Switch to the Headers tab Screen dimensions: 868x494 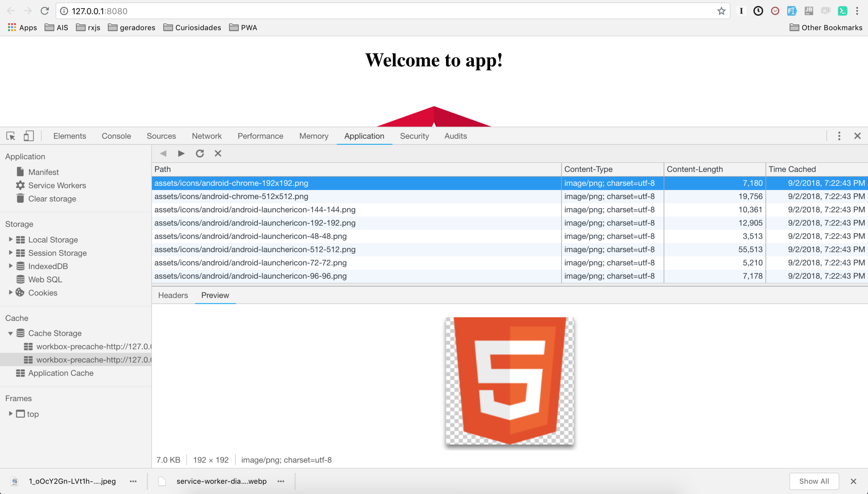coord(173,295)
